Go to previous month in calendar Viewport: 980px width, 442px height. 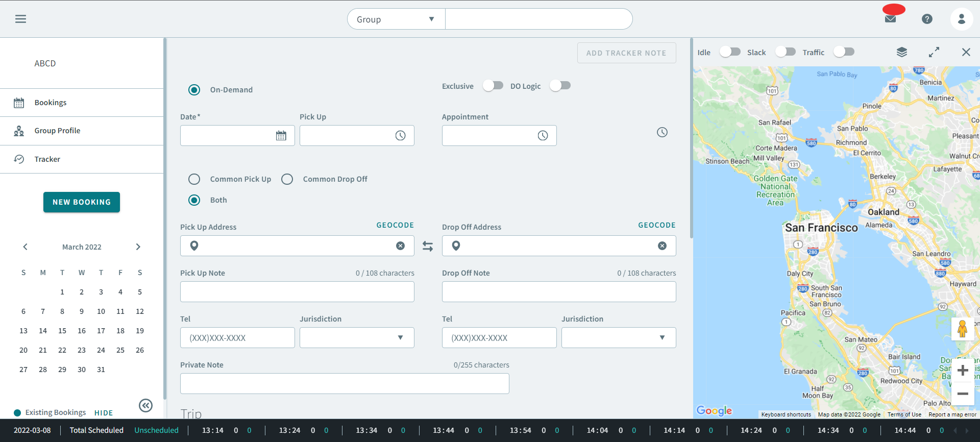tap(25, 247)
